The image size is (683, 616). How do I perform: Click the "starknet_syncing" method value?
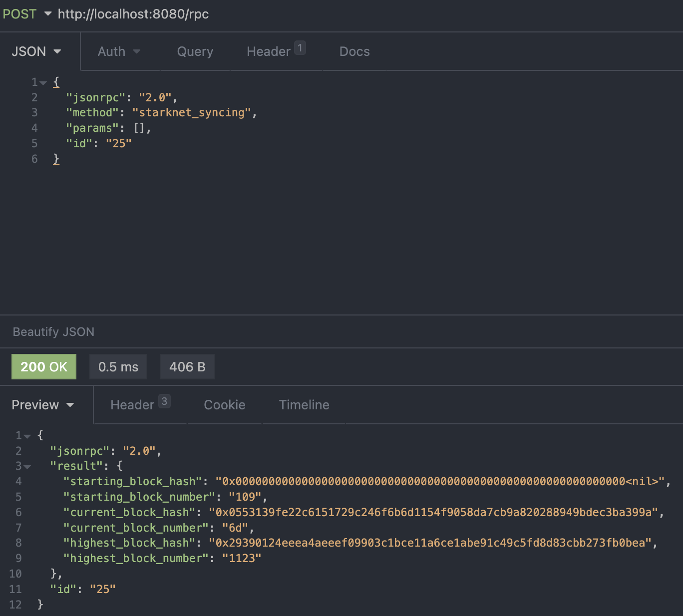click(x=192, y=113)
